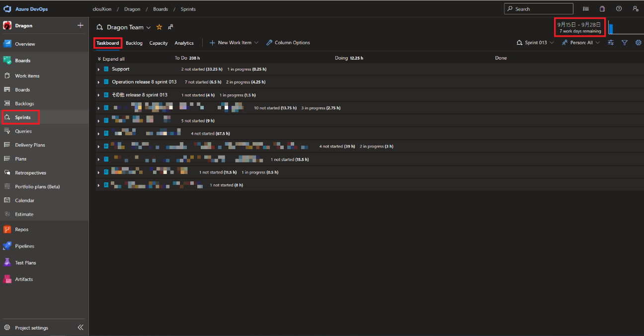
Task: Collapse the sidebar with double-chevron icon
Action: click(80, 328)
